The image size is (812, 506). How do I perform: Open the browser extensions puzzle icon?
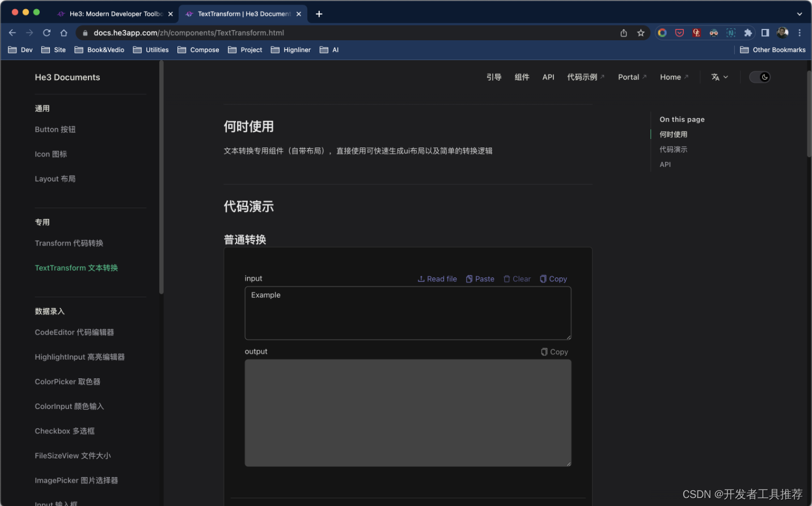(748, 32)
